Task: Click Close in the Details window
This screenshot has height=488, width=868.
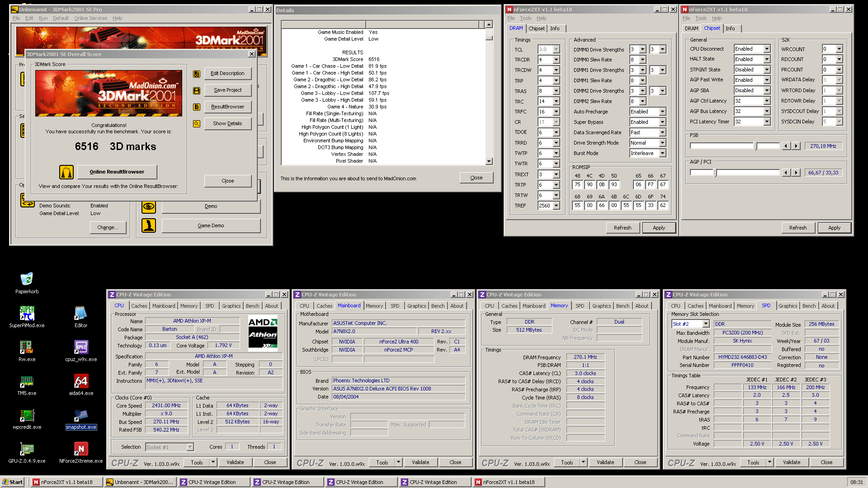Action: click(476, 178)
